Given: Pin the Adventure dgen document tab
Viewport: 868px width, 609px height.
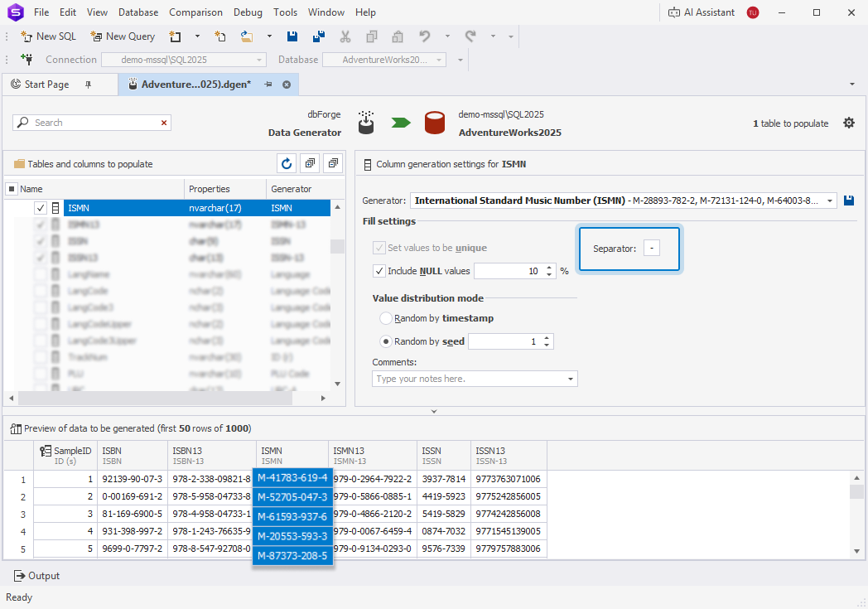Looking at the screenshot, I should coord(268,85).
